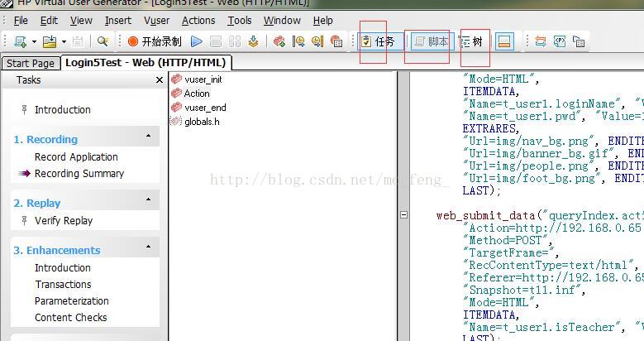The height and width of the screenshot is (341, 644).
Task: Open the Actions menu
Action: 198,21
